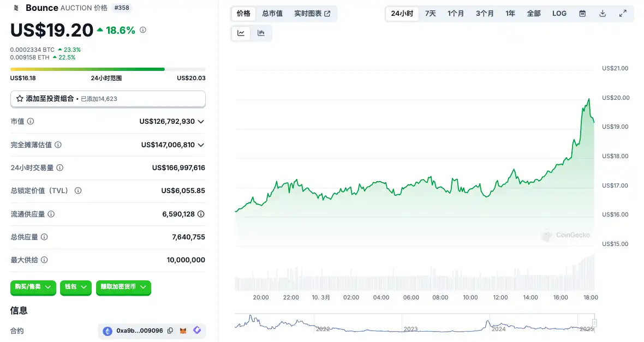This screenshot has height=342, width=644.
Task: Click the Bounce token logo icon
Action: click(16, 8)
